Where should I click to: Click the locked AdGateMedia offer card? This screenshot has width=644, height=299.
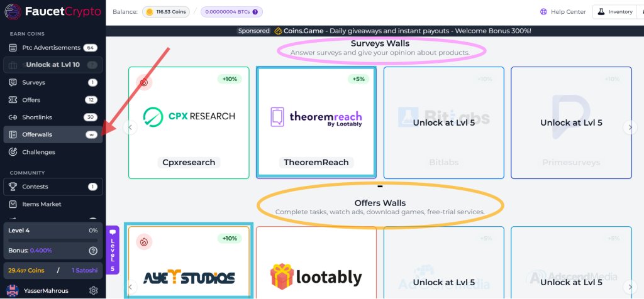(x=444, y=263)
